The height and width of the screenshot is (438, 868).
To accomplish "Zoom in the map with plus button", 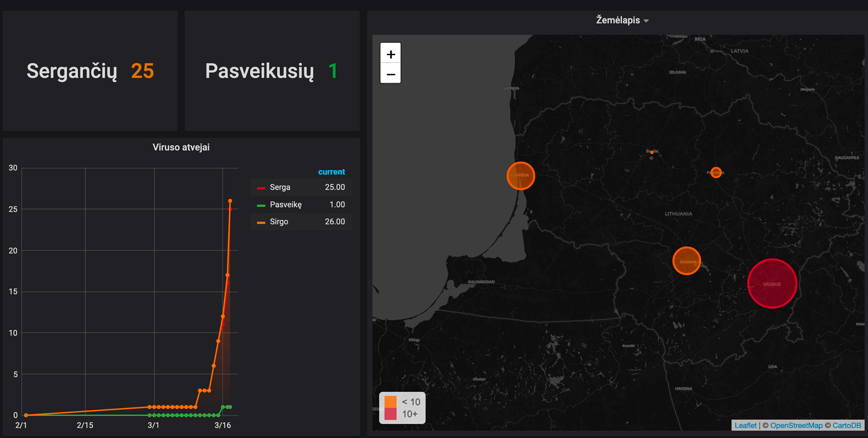I will (x=390, y=53).
